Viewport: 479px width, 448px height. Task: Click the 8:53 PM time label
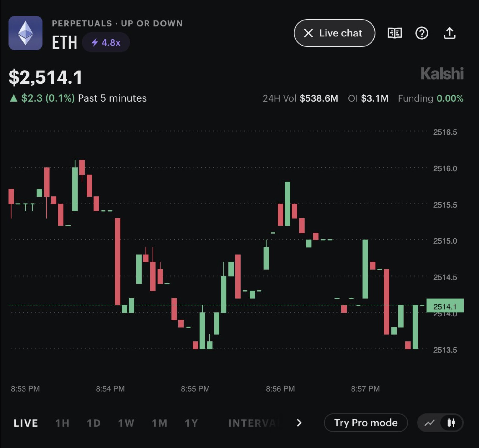coord(25,389)
